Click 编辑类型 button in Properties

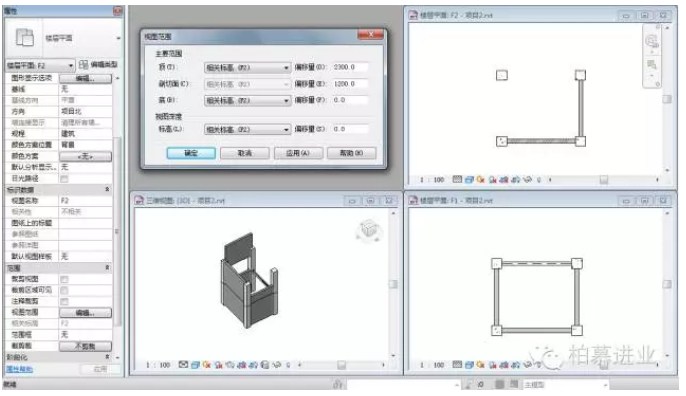click(98, 65)
